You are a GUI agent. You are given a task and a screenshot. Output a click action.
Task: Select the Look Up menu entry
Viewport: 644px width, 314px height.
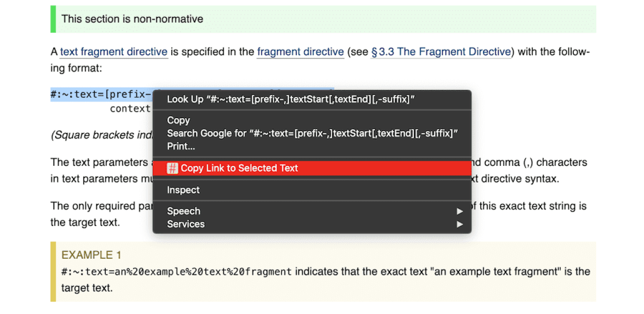click(x=290, y=99)
